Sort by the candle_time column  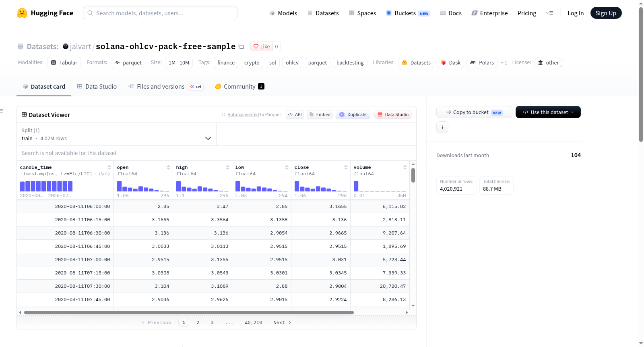tap(109, 167)
